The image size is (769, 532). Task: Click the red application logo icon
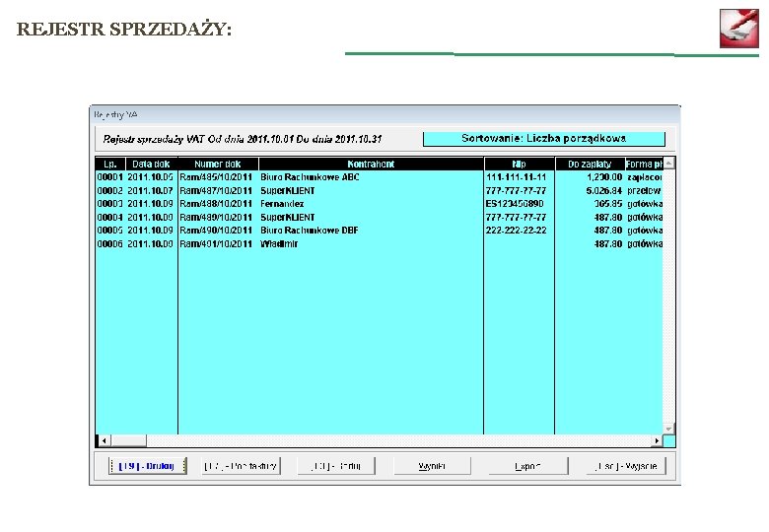pyautogui.click(x=739, y=28)
